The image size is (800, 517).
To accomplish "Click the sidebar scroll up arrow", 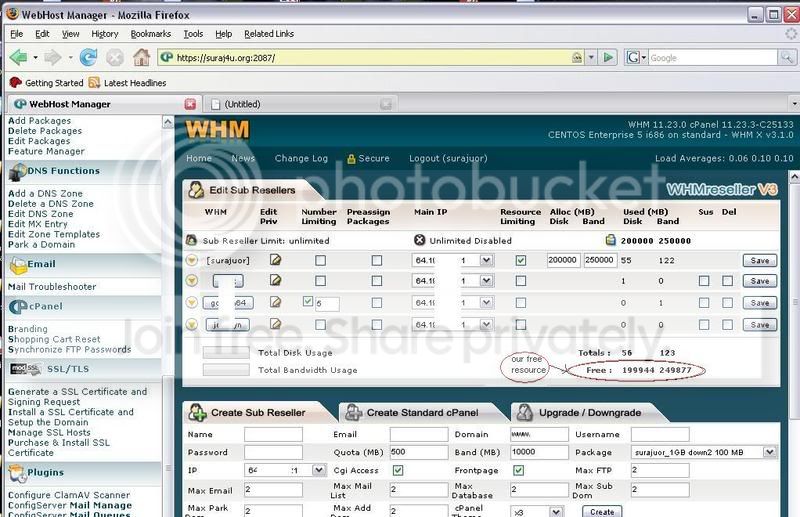I will [x=167, y=122].
